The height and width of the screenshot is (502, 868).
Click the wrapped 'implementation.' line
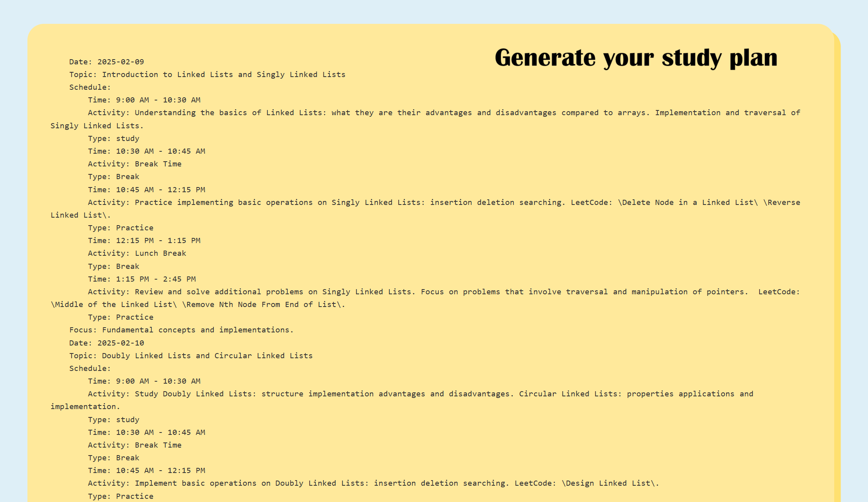pos(85,407)
